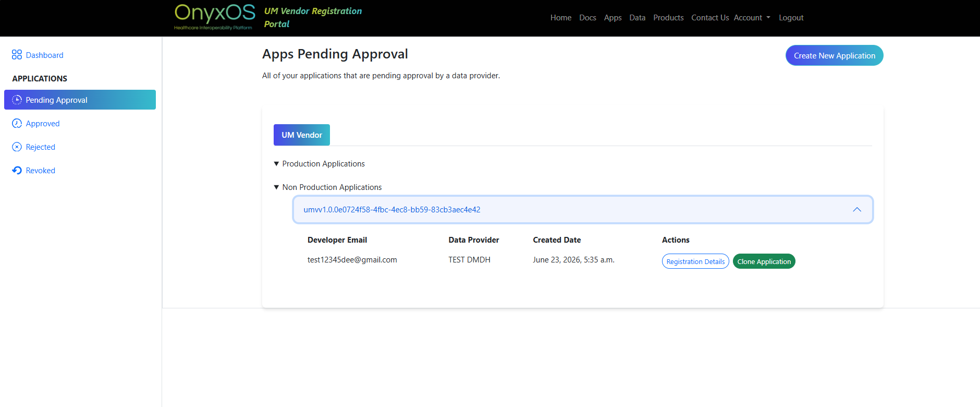Click data provider TEST DMDH
This screenshot has width=980, height=407.
point(469,260)
